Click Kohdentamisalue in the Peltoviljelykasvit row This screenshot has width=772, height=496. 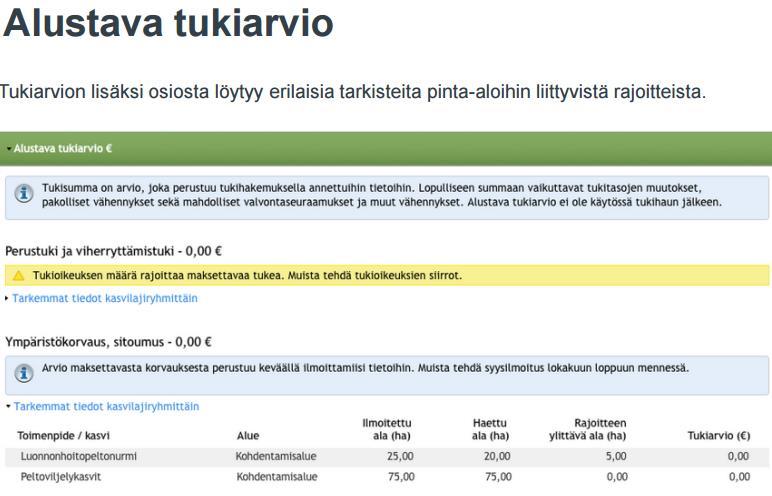(277, 477)
